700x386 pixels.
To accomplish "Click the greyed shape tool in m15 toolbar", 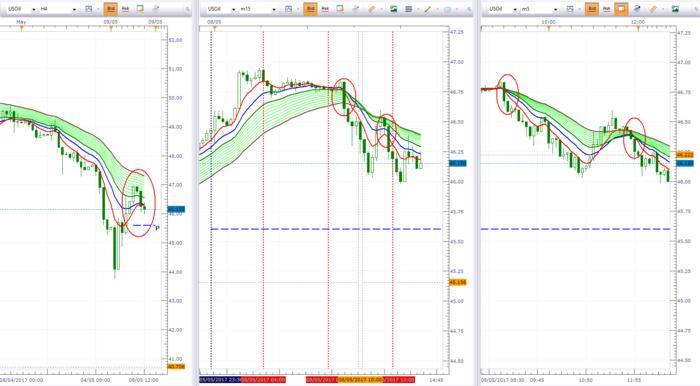I will (448, 9).
